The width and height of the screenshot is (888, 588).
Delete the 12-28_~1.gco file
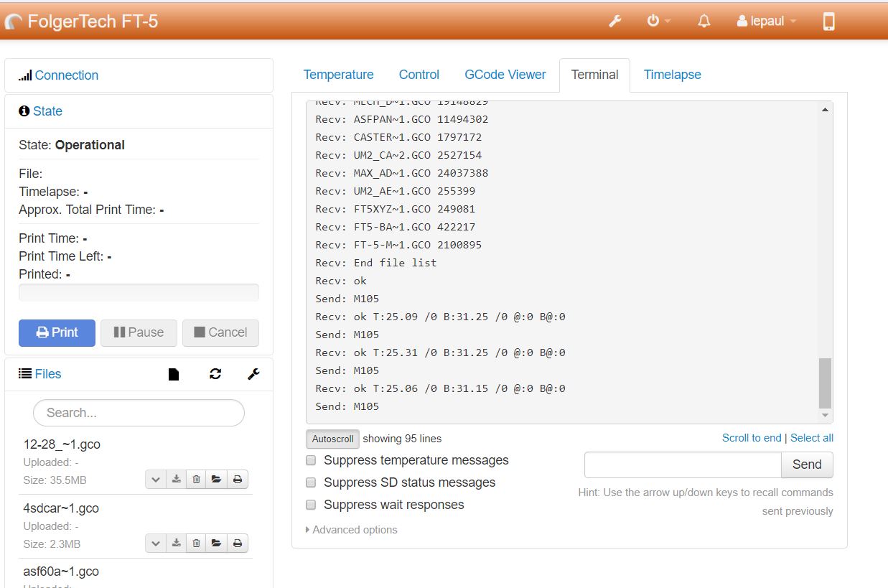pos(196,480)
